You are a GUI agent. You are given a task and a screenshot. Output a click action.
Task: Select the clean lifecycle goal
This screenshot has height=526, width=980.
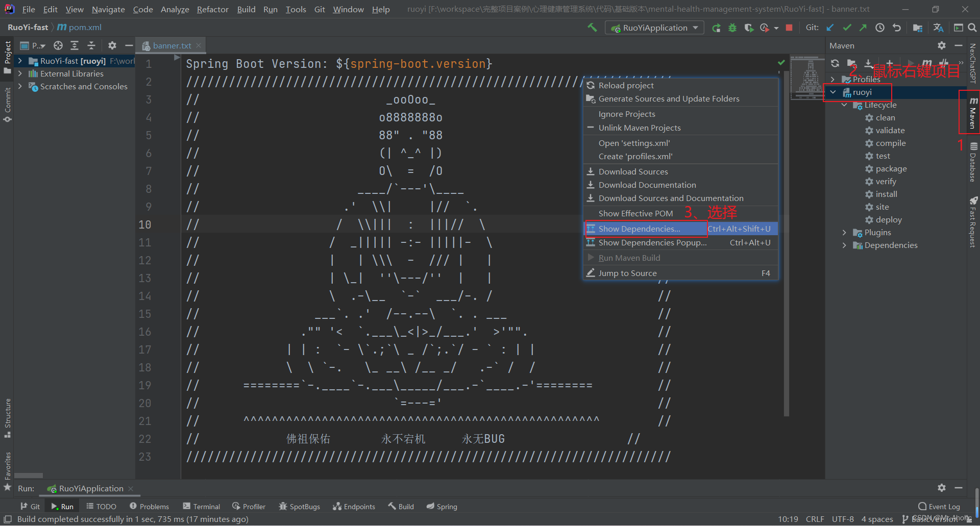pos(885,118)
